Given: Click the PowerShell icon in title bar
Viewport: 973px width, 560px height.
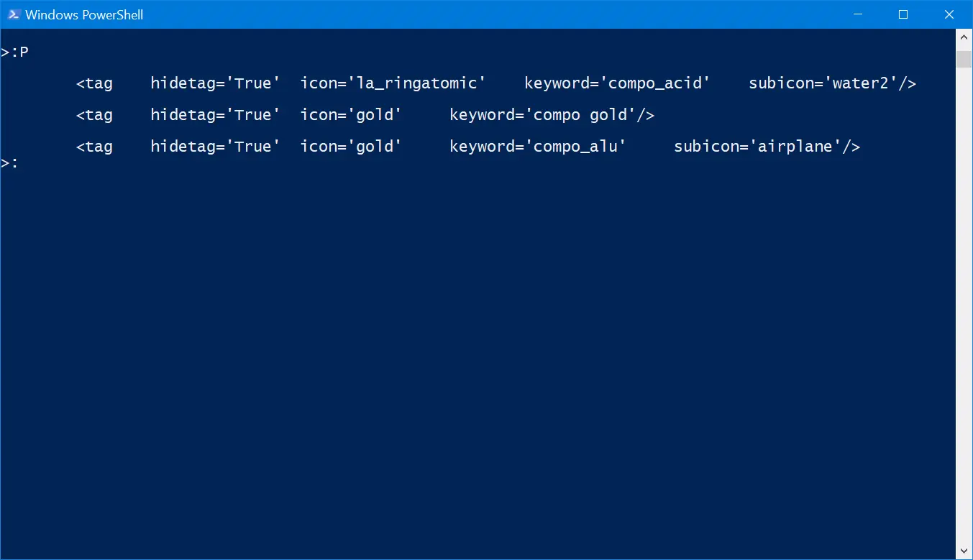Looking at the screenshot, I should pos(13,14).
